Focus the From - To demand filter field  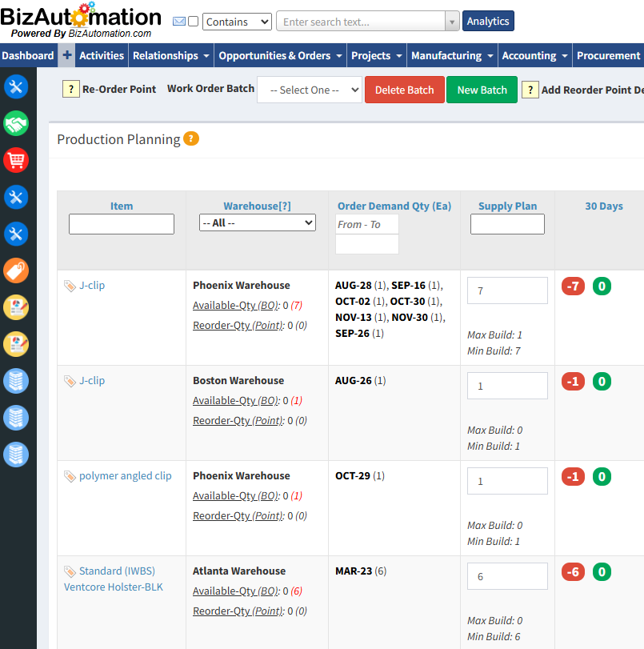pos(367,224)
